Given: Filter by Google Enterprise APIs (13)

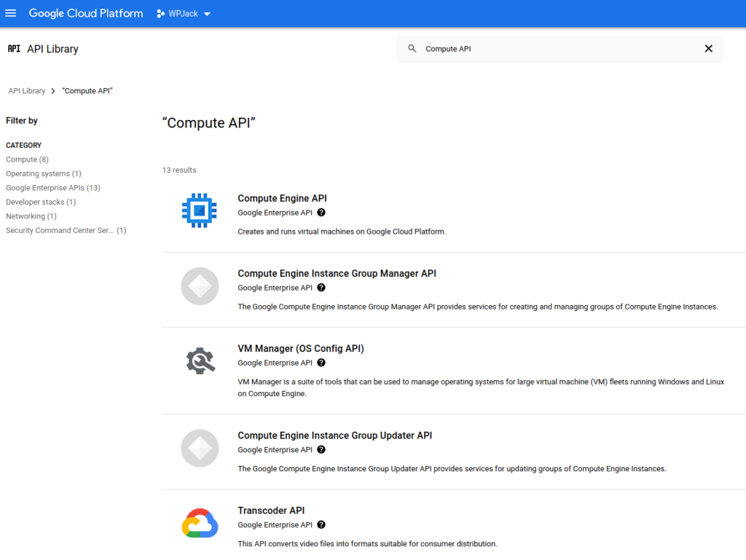Looking at the screenshot, I should 53,188.
